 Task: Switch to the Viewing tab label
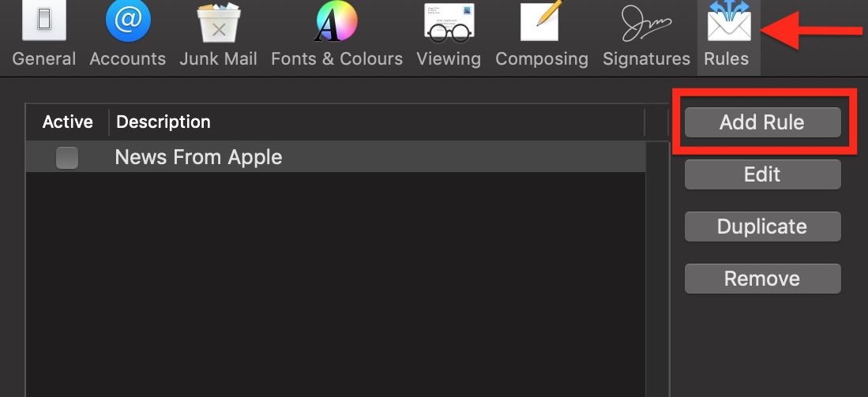click(448, 59)
